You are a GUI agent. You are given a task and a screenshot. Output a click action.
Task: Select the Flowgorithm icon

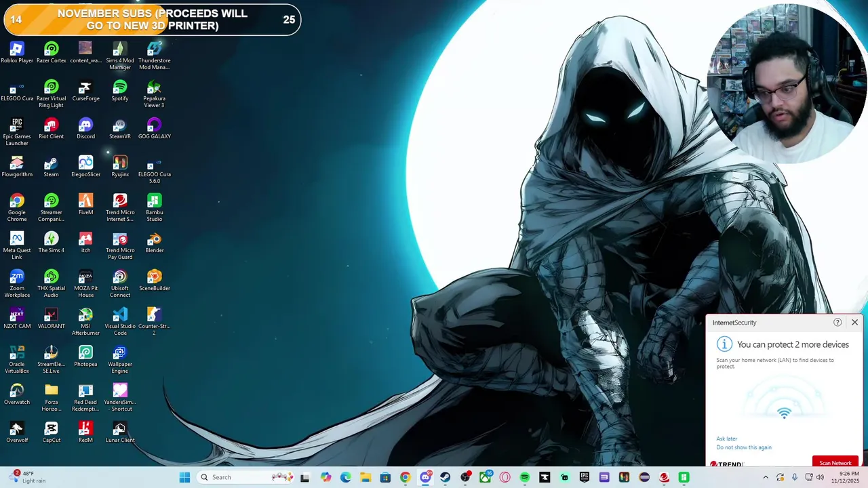coord(17,167)
